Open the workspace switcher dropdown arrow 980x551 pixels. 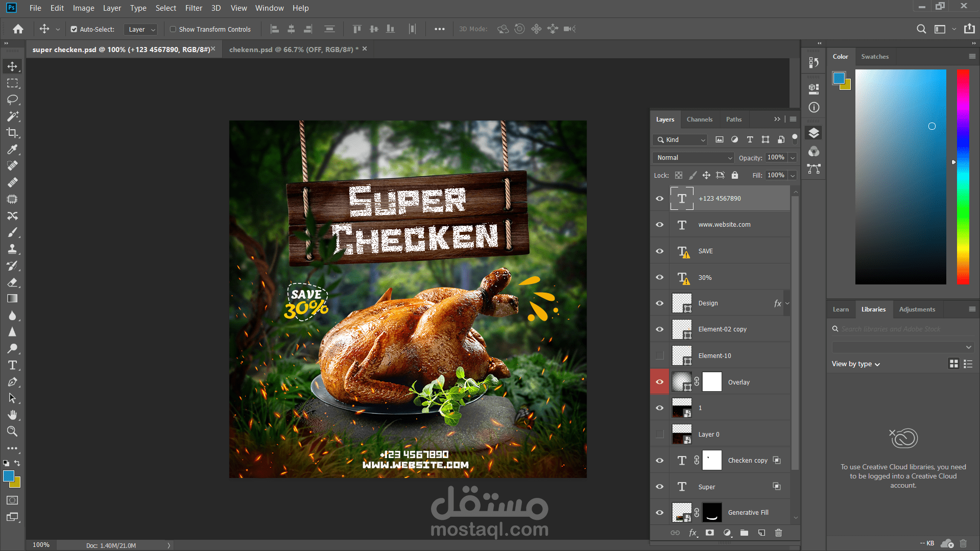click(x=954, y=29)
